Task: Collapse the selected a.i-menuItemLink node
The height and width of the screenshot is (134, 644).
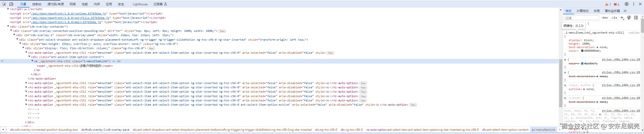Action: (x=32, y=61)
